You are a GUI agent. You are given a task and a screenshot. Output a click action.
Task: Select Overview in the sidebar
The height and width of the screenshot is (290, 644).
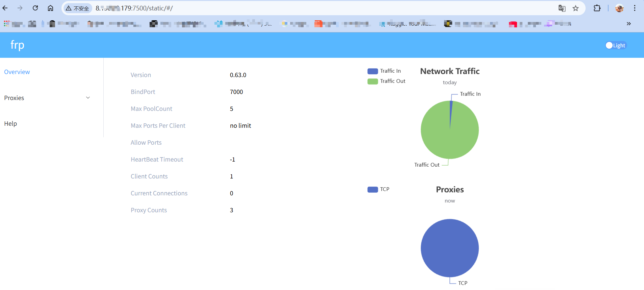click(x=17, y=72)
